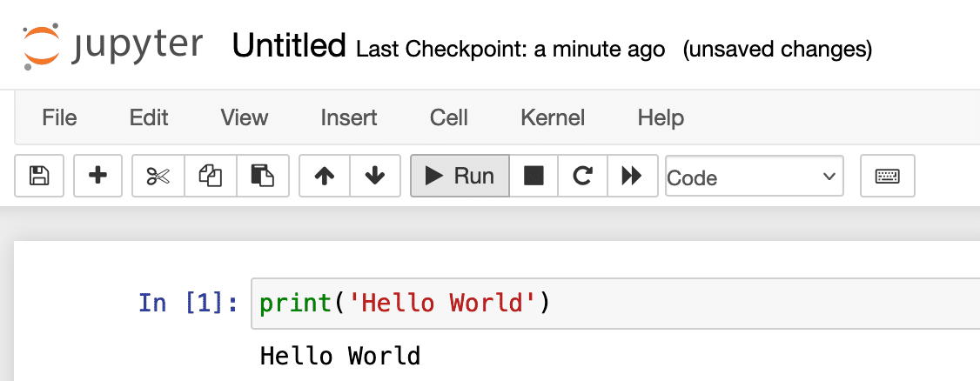Open the File menu
This screenshot has height=381, width=980.
(x=59, y=117)
